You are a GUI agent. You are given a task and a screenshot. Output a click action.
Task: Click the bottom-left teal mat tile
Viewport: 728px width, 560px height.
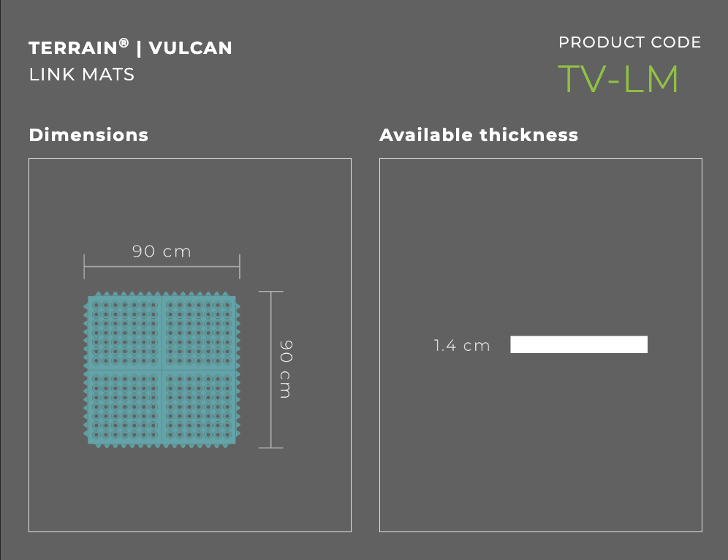click(124, 407)
